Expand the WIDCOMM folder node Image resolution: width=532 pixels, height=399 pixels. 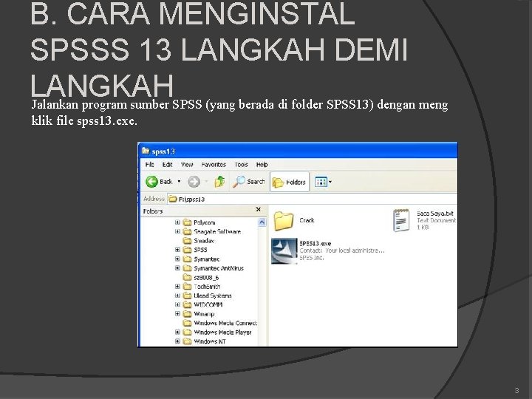point(177,304)
